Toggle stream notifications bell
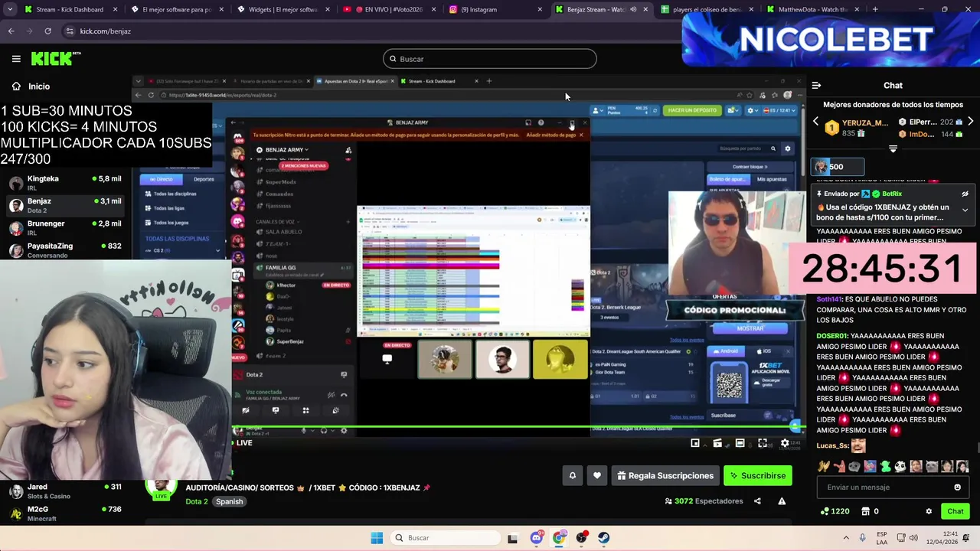Screen dimensions: 980x551 (x=572, y=475)
